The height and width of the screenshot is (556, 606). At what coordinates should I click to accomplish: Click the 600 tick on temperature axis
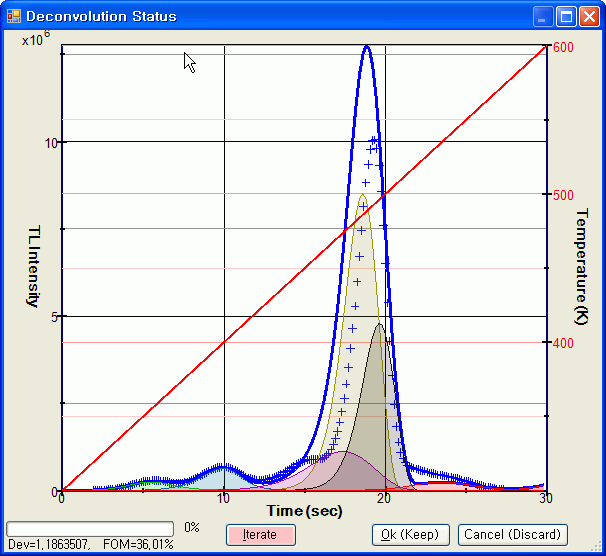click(563, 47)
